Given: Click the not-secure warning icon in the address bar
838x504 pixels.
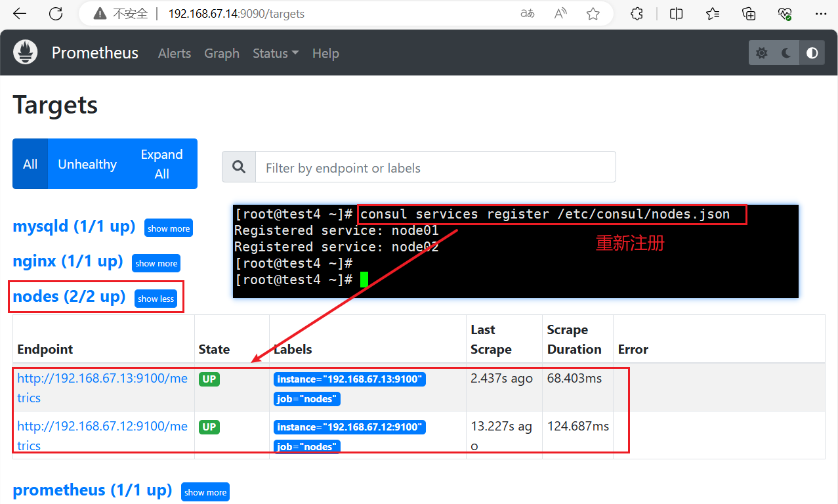Looking at the screenshot, I should click(x=99, y=14).
